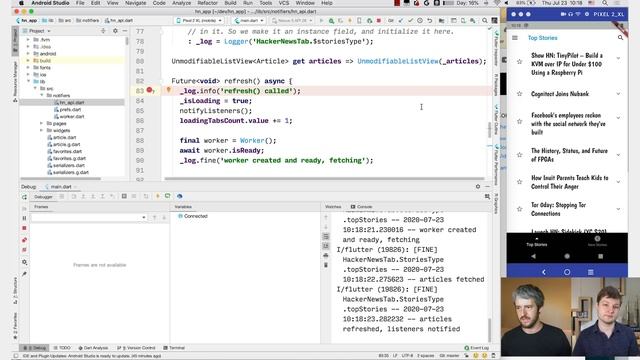Click the search icon in emulator app
Viewport: 640px width, 360px height.
(x=620, y=38)
